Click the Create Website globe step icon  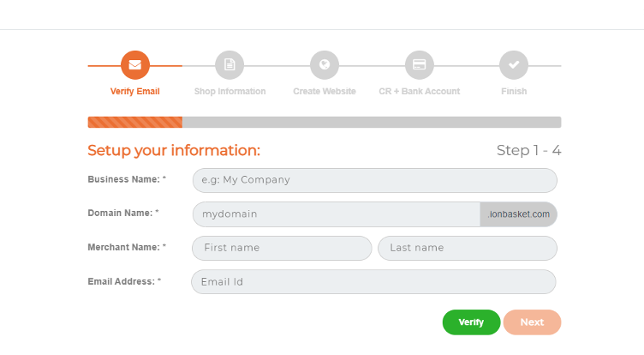pos(325,65)
